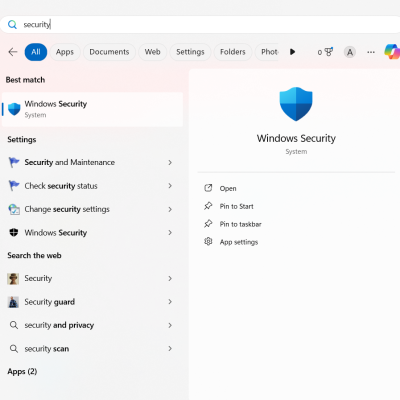400x400 pixels.
Task: Click the search box containing 'security'
Action: point(200,24)
